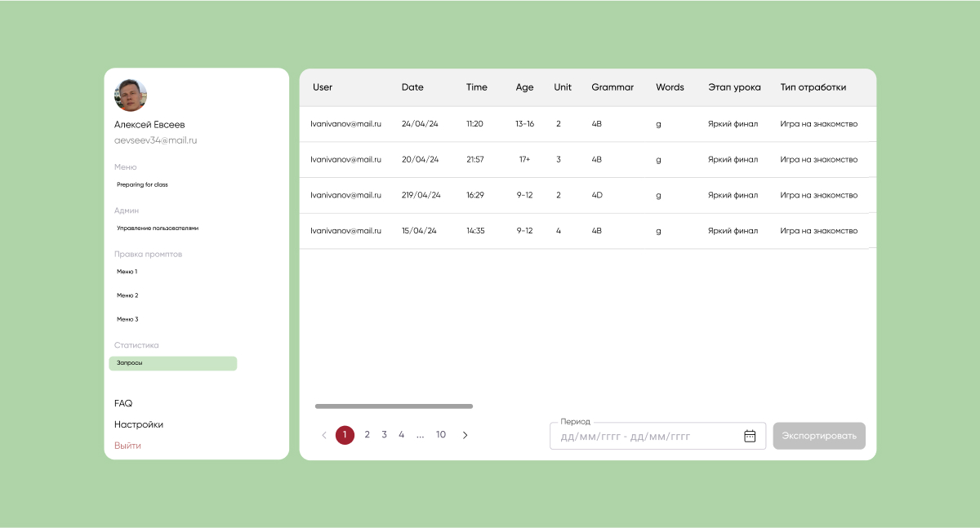Image resolution: width=980 pixels, height=528 pixels.
Task: Click the calendar icon in Период field
Action: pos(750,436)
